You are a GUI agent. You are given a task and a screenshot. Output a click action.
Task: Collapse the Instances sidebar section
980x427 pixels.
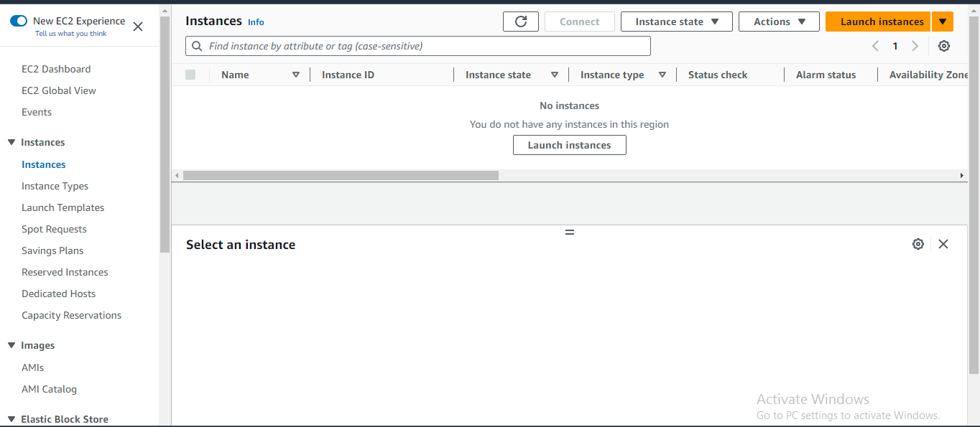[11, 142]
